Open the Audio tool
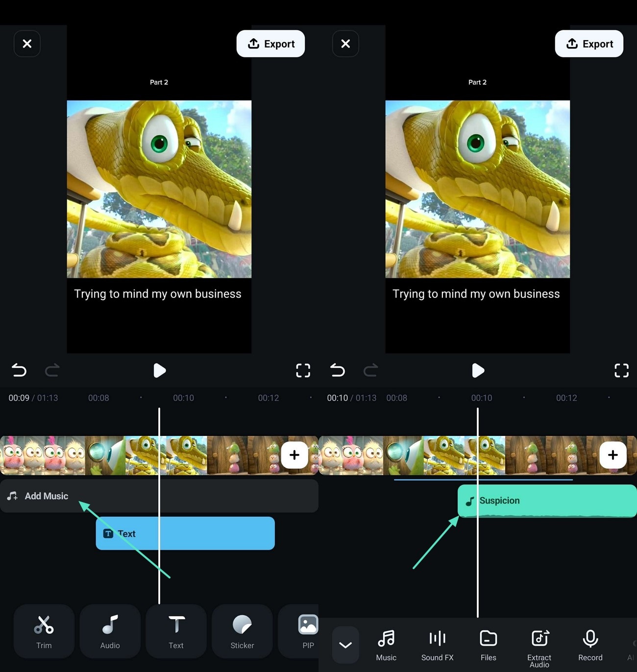This screenshot has width=637, height=672. tap(110, 631)
